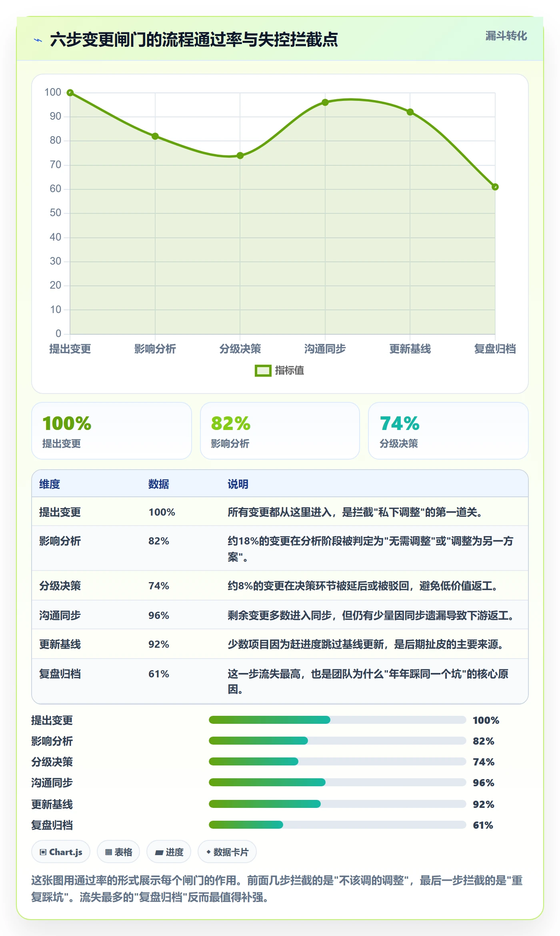This screenshot has height=936, width=560.
Task: Click the summary paragraph starting 这张图用通过率
Action: [x=277, y=889]
